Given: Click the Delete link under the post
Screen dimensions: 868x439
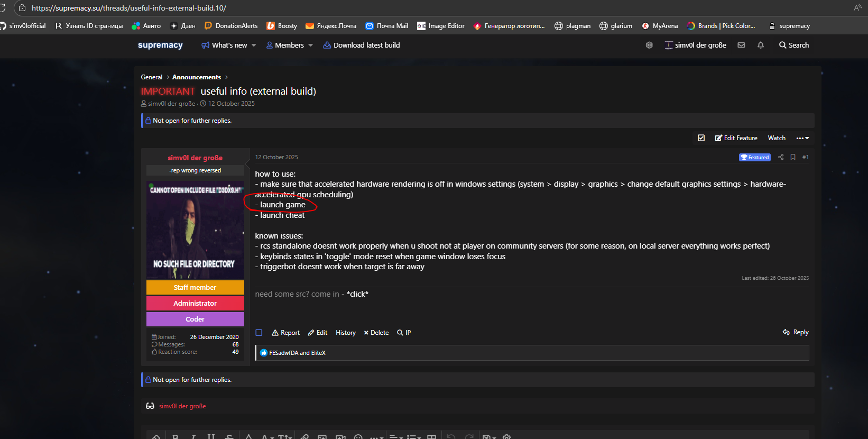Looking at the screenshot, I should click(376, 333).
